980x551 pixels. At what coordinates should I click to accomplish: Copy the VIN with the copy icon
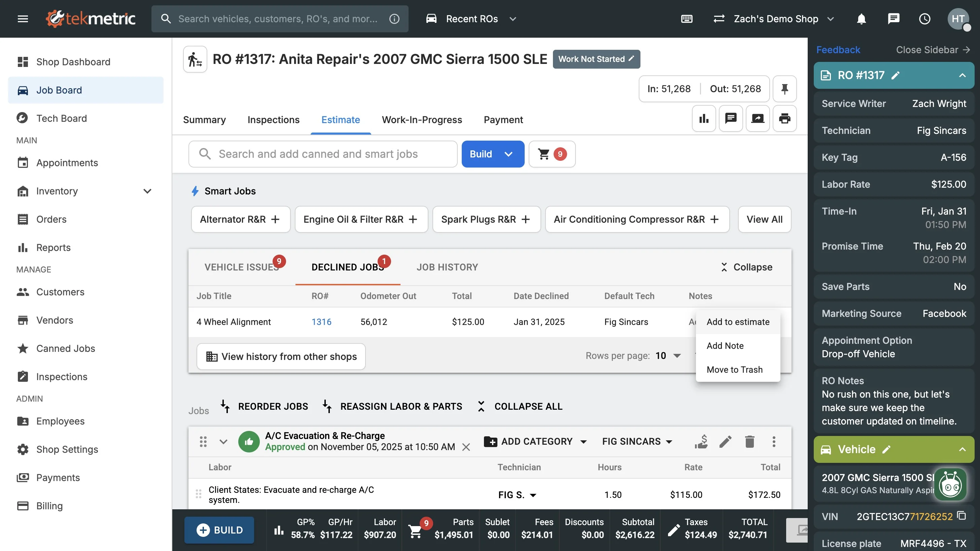tap(962, 516)
